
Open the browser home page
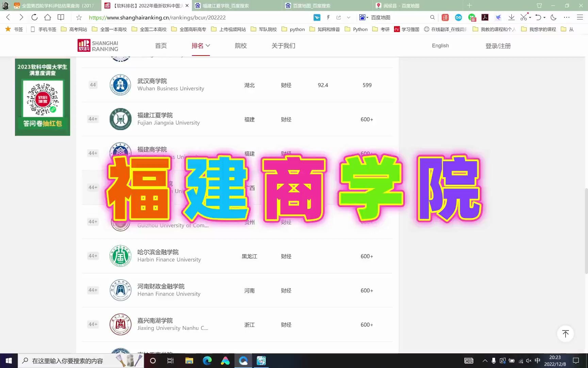point(48,17)
